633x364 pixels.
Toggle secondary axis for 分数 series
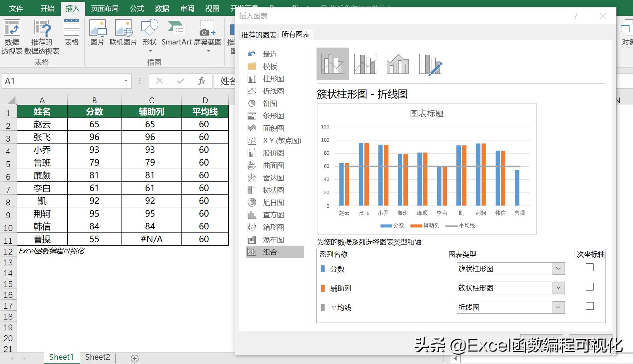tap(590, 267)
